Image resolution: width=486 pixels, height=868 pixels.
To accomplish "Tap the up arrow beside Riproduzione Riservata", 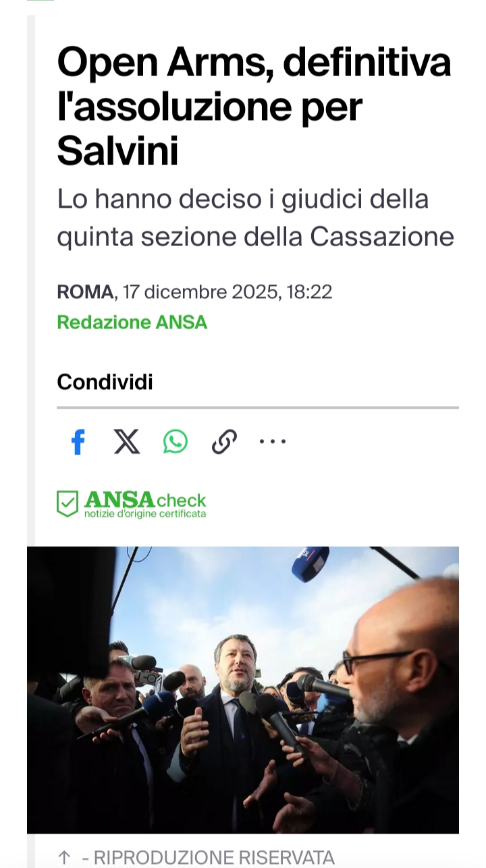I will [64, 857].
